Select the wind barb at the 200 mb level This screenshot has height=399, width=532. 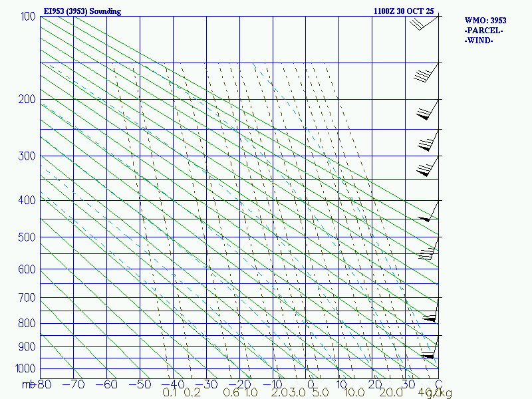(x=428, y=109)
